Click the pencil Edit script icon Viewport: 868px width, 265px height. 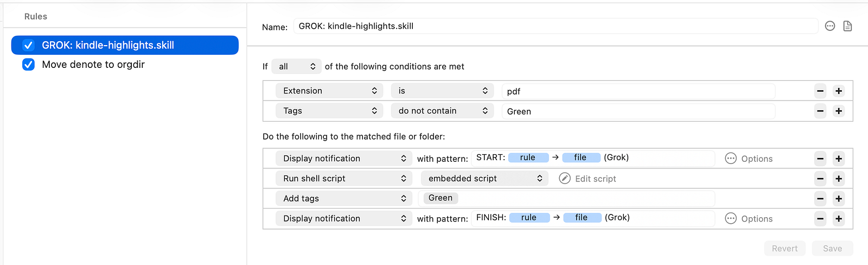(565, 178)
